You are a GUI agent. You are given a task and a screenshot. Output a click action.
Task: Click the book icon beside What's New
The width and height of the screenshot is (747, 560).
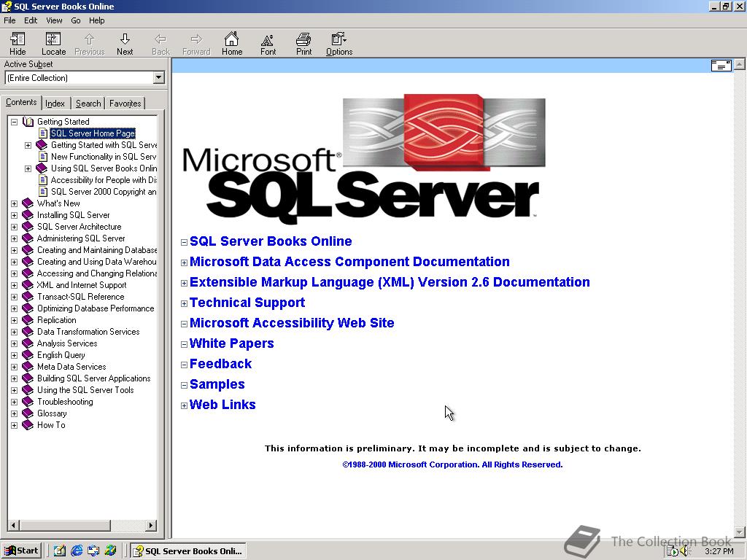(x=28, y=203)
